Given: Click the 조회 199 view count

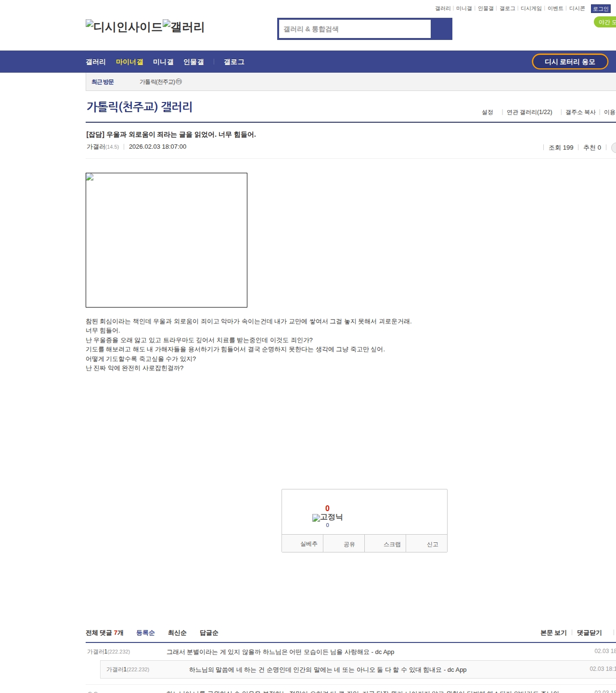Looking at the screenshot, I should point(561,148).
